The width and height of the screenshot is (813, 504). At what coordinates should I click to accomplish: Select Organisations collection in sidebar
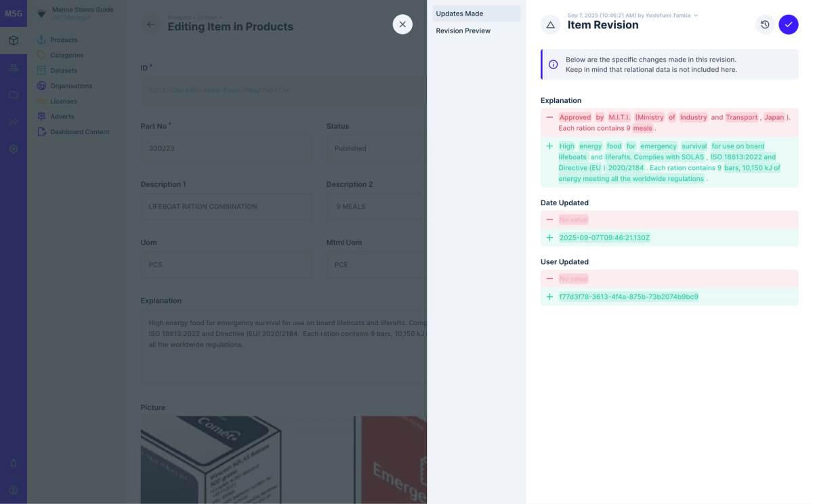[77, 86]
